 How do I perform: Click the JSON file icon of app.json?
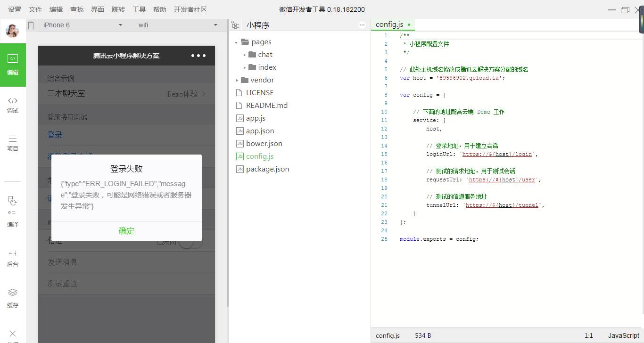tap(240, 131)
